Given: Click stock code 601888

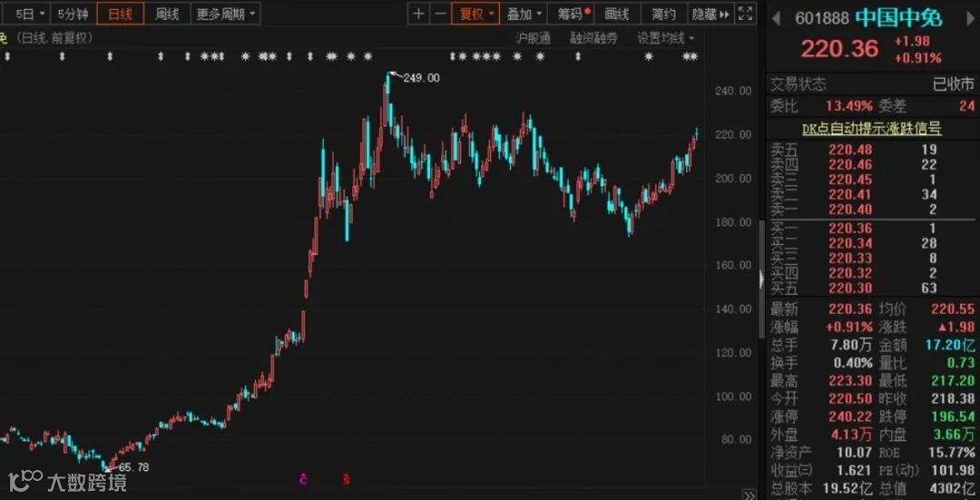Looking at the screenshot, I should click(822, 19).
